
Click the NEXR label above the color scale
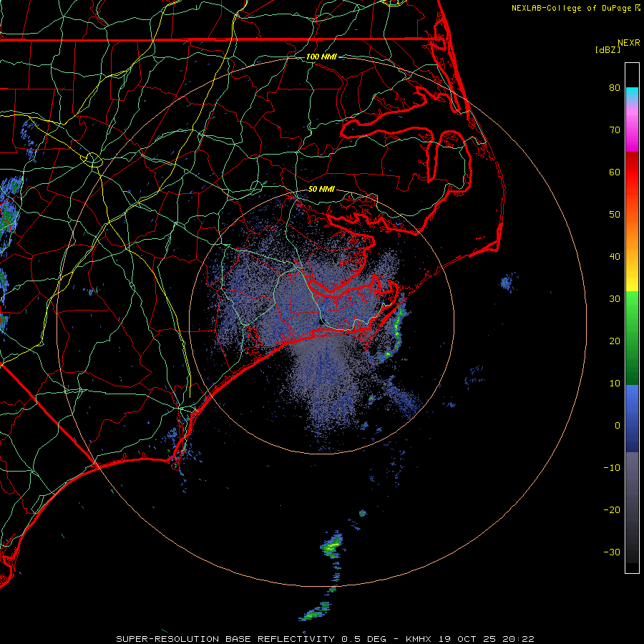coord(628,43)
